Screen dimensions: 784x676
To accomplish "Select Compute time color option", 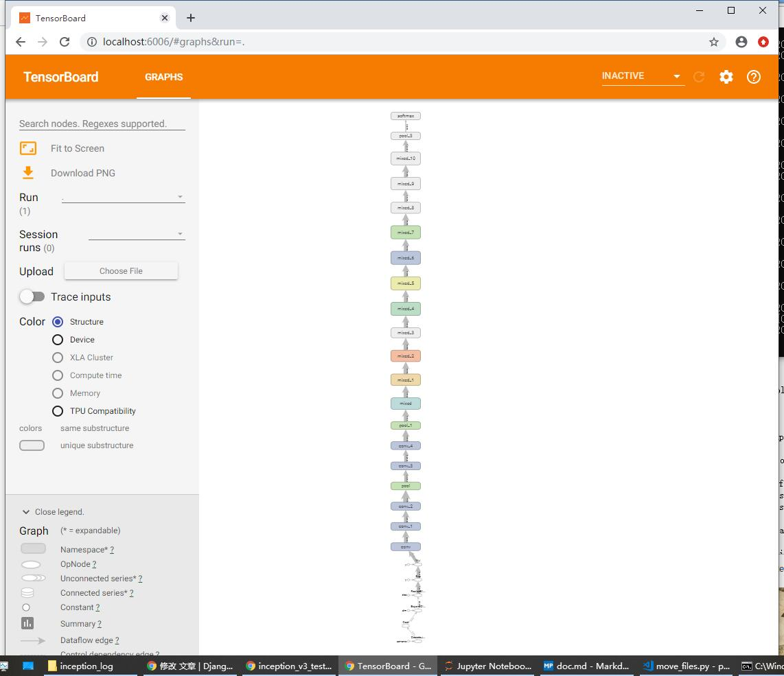I will 58,375.
